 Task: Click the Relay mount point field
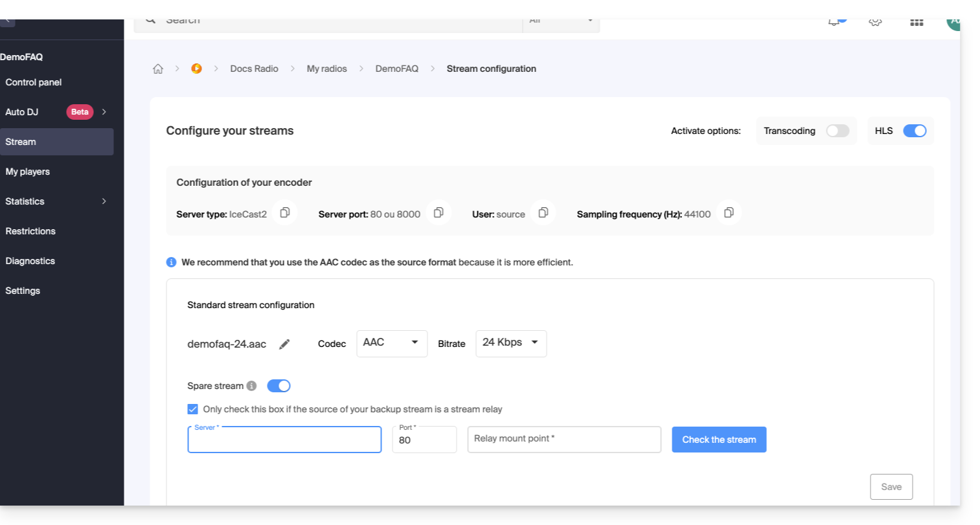pyautogui.click(x=564, y=440)
